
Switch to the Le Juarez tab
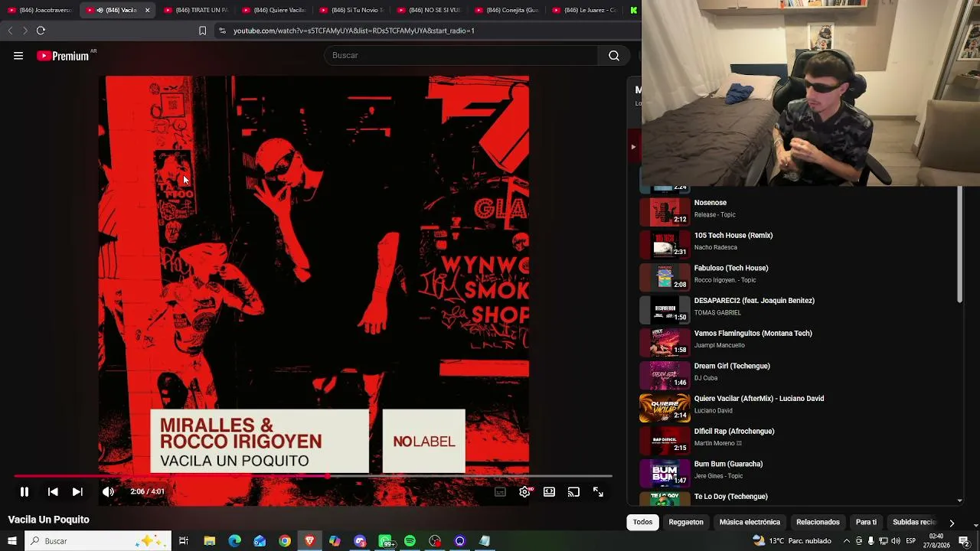tap(584, 10)
